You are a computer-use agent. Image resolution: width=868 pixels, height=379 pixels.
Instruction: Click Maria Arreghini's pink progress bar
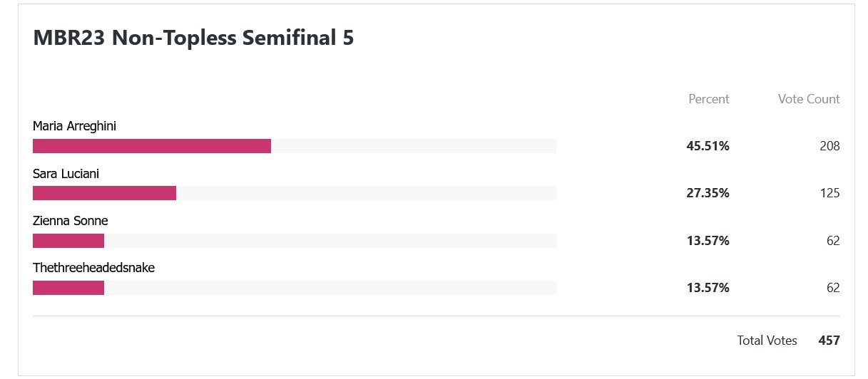pyautogui.click(x=152, y=146)
